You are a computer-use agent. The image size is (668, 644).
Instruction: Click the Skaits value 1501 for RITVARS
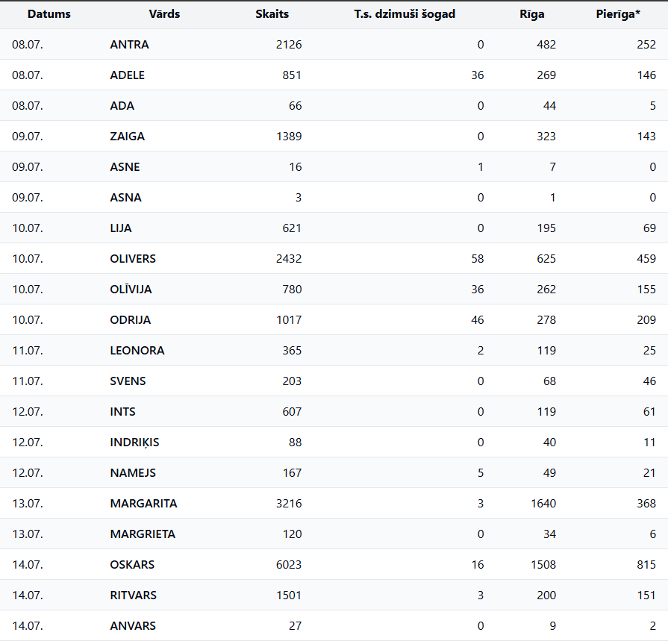(289, 595)
